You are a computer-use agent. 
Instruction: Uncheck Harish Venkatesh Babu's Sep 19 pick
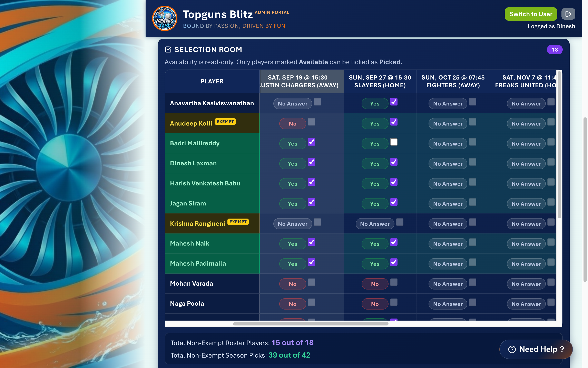(x=312, y=182)
